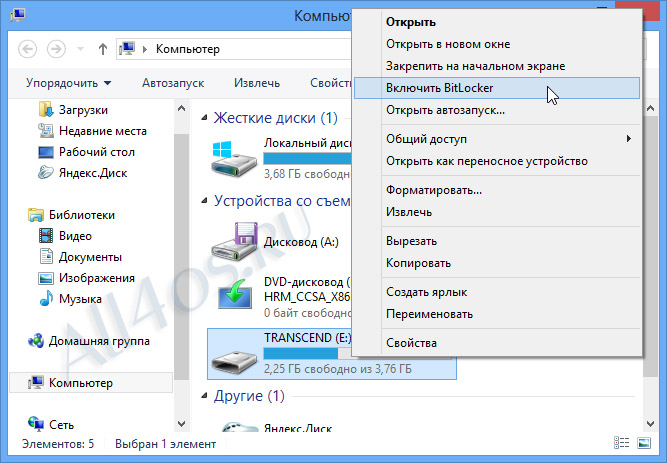Viewport: 667px width, 463px height.
Task: Select the Компьютер sidebar icon
Action: point(36,383)
